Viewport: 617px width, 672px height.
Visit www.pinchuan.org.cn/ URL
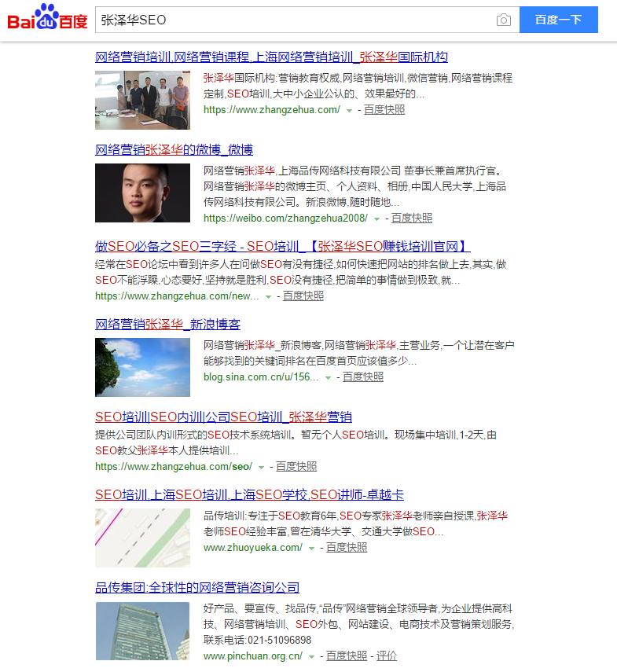pos(253,656)
